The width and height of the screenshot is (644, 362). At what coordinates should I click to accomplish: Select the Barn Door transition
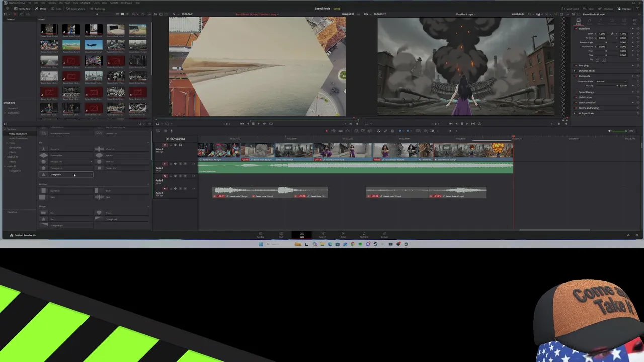click(x=66, y=191)
